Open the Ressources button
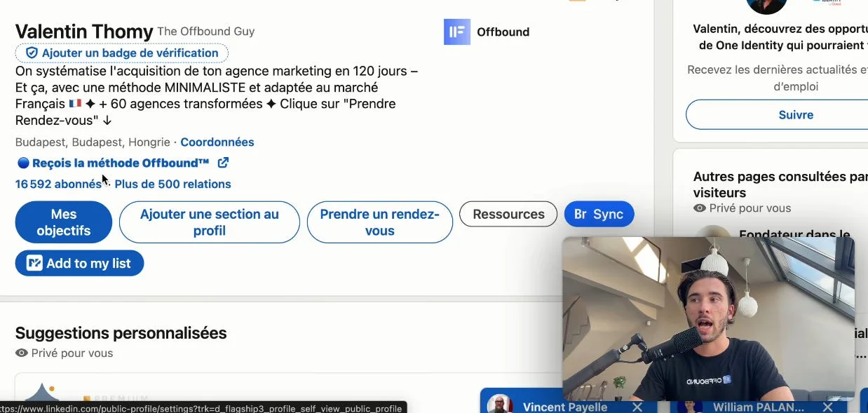The height and width of the screenshot is (413, 868). 508,215
